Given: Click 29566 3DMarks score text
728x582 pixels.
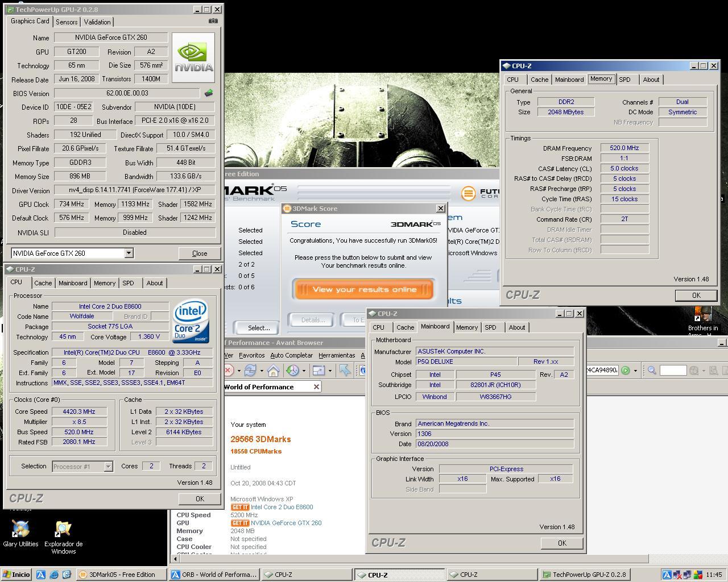Looking at the screenshot, I should pyautogui.click(x=260, y=439).
